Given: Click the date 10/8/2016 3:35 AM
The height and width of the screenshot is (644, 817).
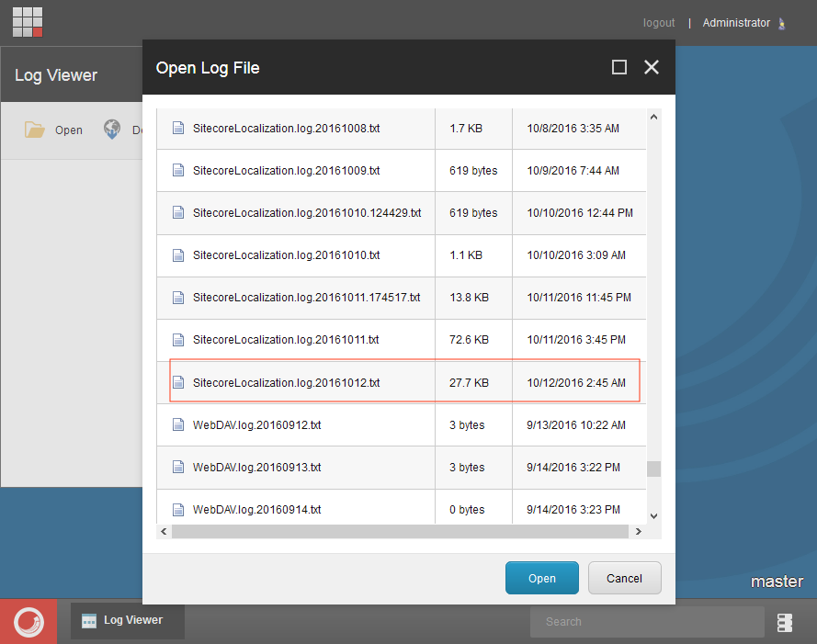Looking at the screenshot, I should (573, 129).
